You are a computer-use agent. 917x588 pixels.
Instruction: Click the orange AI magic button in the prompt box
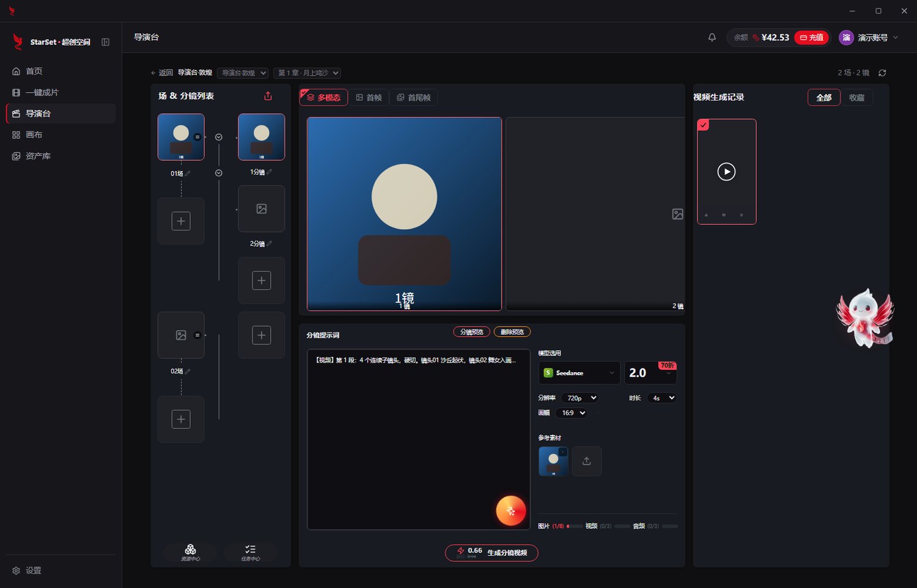(x=510, y=510)
